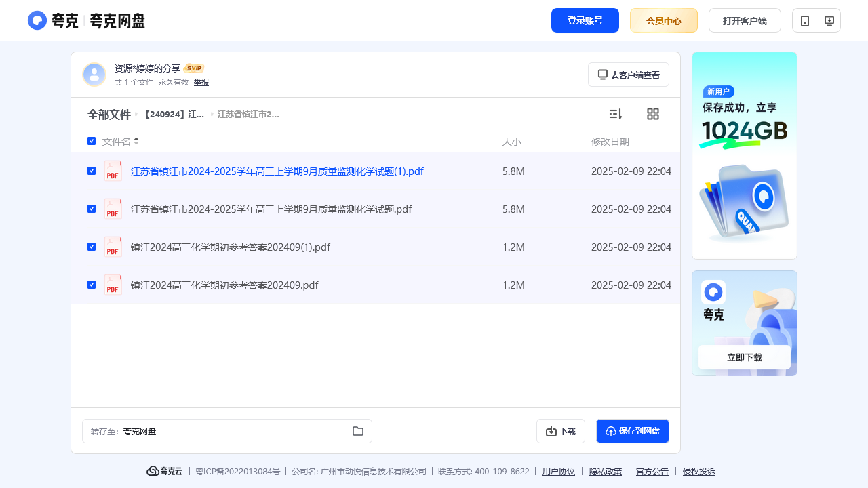Open 隐私政策 footer link
This screenshot has height=488, width=868.
606,472
